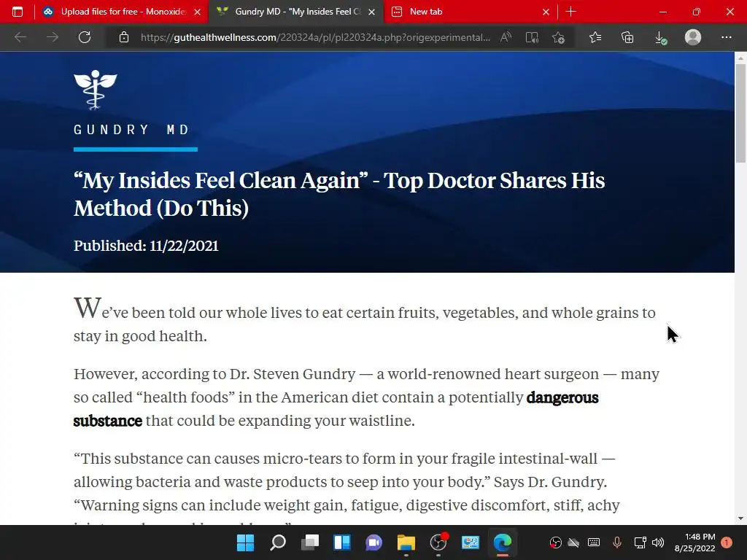Click the scrollbar up arrow
Image resolution: width=747 pixels, height=560 pixels.
coord(740,58)
